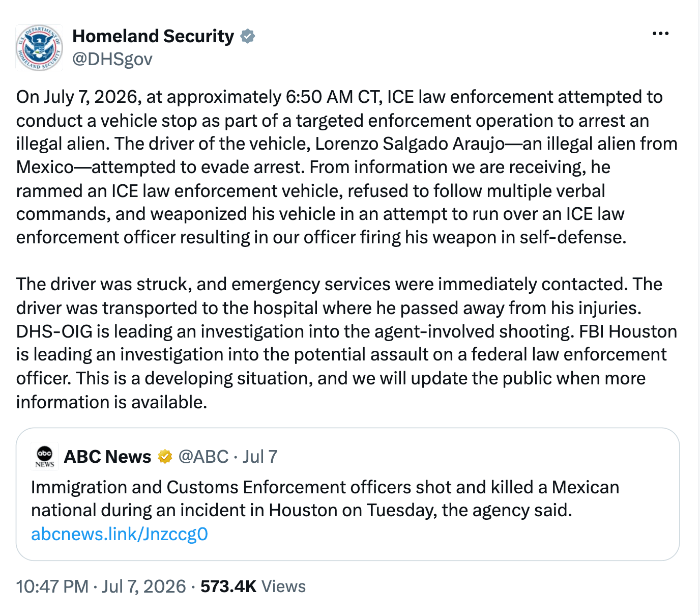Screen dimensions: 700x615
Task: Open the Homeland Security profile avatar
Action: (39, 48)
